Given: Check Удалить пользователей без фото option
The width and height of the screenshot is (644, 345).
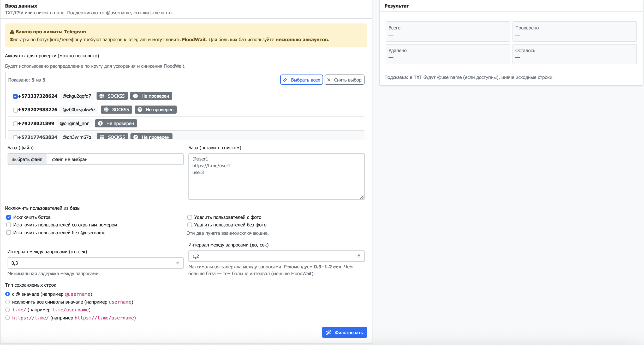Looking at the screenshot, I should pyautogui.click(x=190, y=225).
